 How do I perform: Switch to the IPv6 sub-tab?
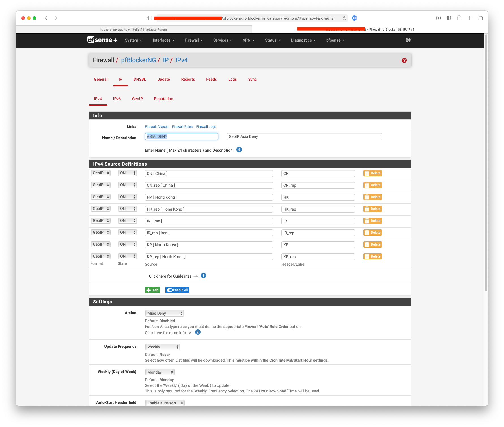tap(117, 99)
